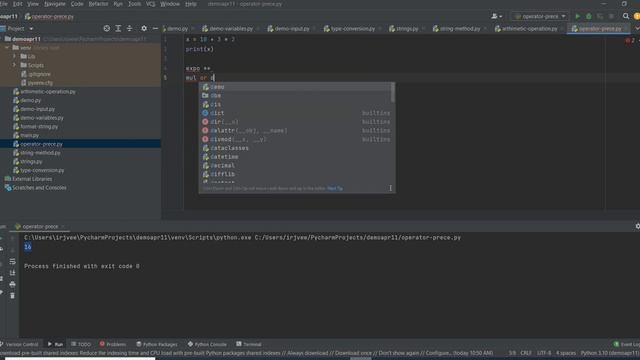The height and width of the screenshot is (360, 640).
Task: Open the Code menu
Action: [77, 4]
